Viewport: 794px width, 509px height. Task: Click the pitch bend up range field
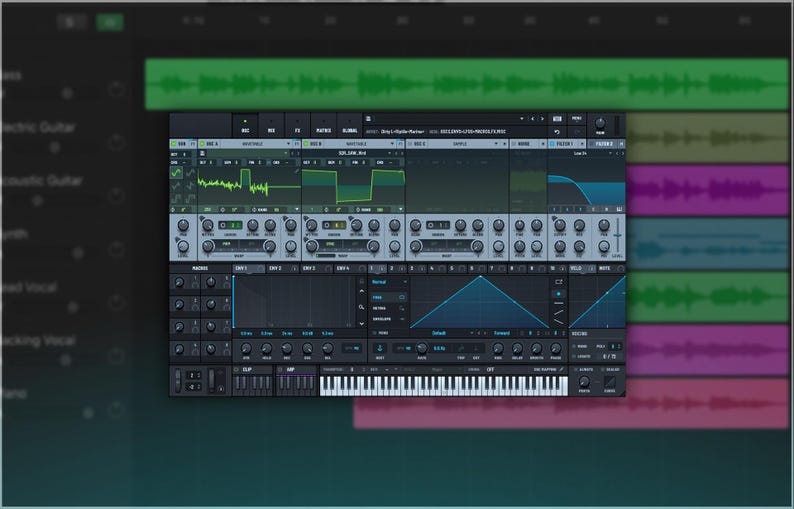[x=193, y=375]
